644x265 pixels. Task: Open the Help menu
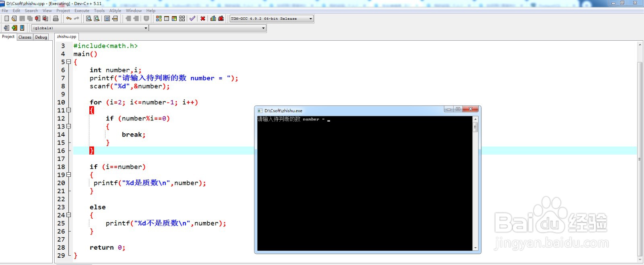click(x=151, y=10)
